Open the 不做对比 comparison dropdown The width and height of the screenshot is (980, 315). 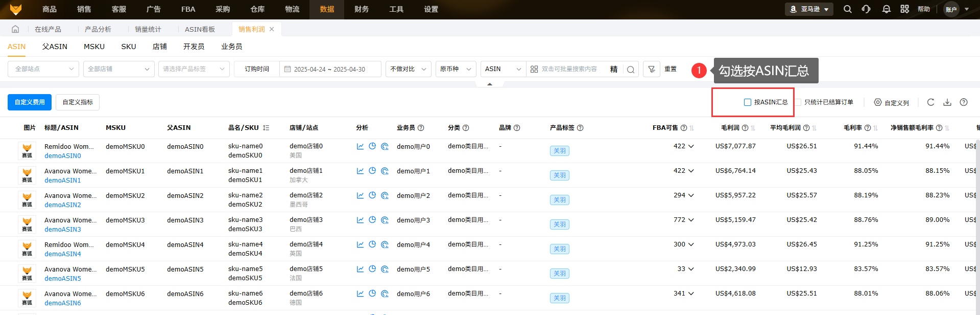point(408,69)
